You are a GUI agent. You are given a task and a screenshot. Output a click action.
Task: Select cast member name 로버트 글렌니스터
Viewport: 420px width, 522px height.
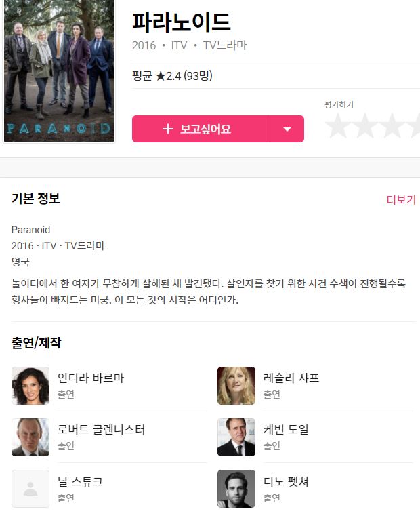[x=101, y=429]
